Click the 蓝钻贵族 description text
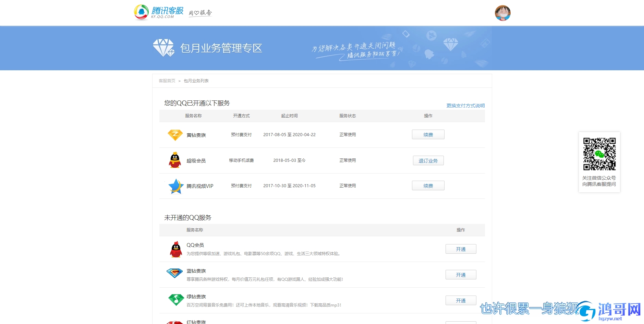Screen dimensions: 644x324 pos(265,279)
